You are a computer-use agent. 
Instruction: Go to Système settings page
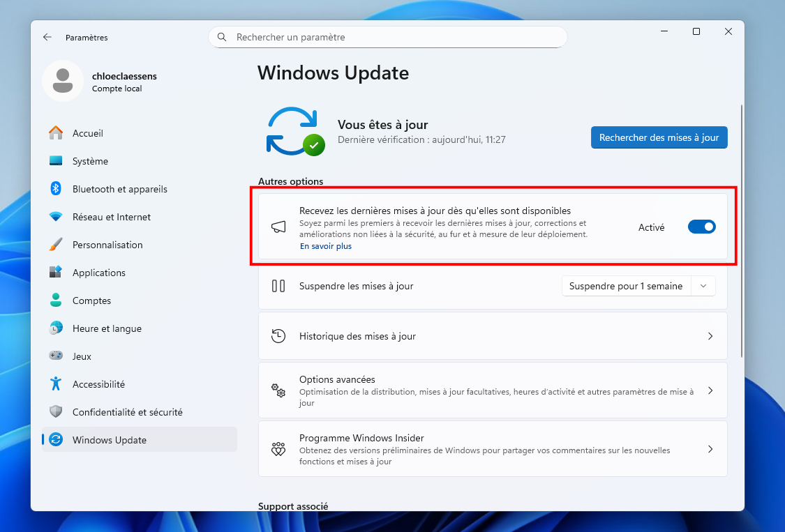click(x=90, y=161)
